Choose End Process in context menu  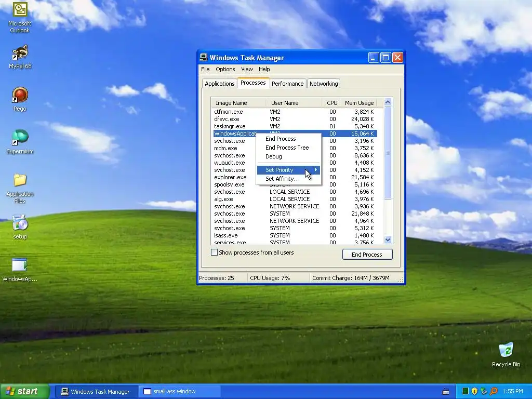pos(288,139)
